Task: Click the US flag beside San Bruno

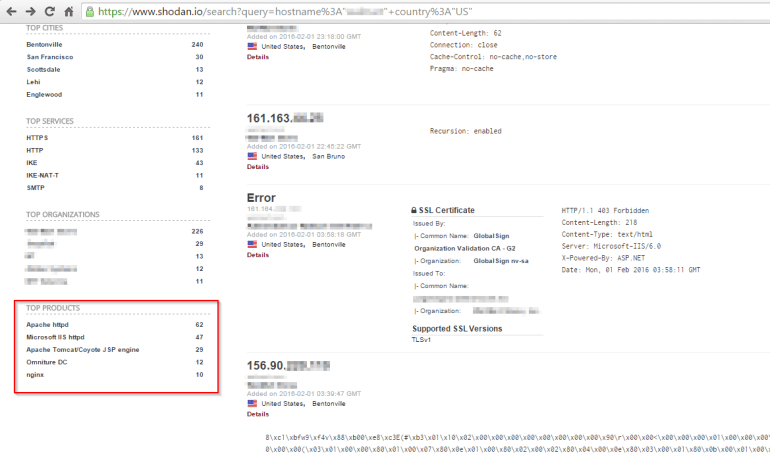Action: click(252, 156)
